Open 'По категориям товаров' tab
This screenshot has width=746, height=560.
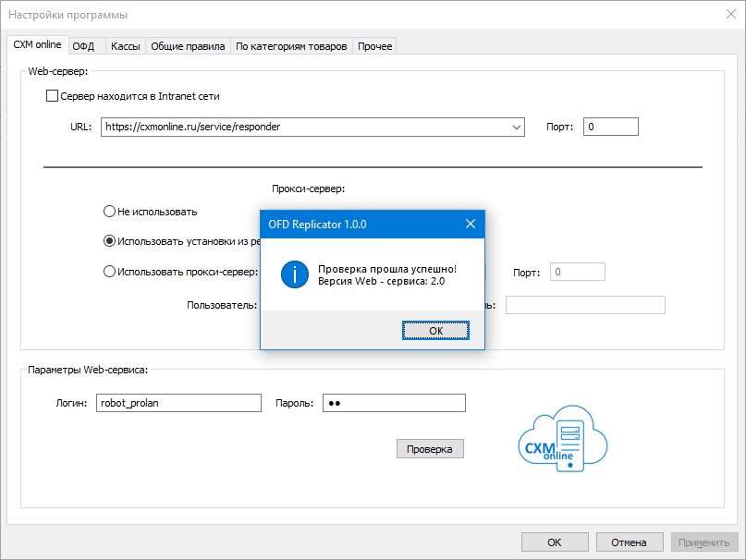[x=291, y=46]
